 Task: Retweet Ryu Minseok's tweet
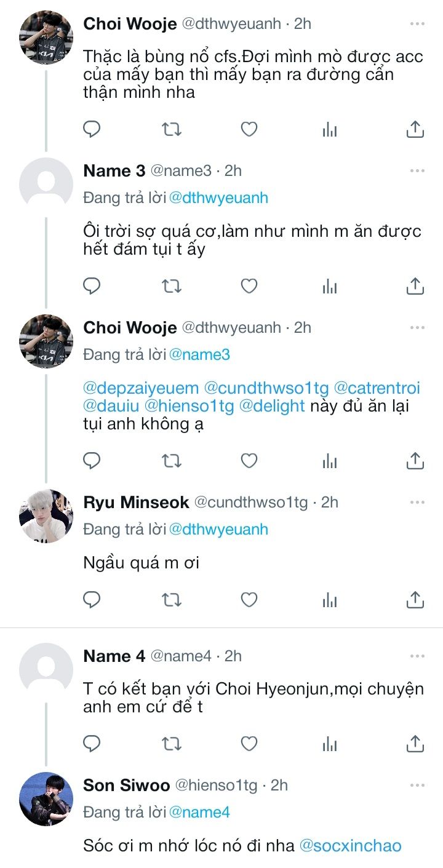pos(171,599)
